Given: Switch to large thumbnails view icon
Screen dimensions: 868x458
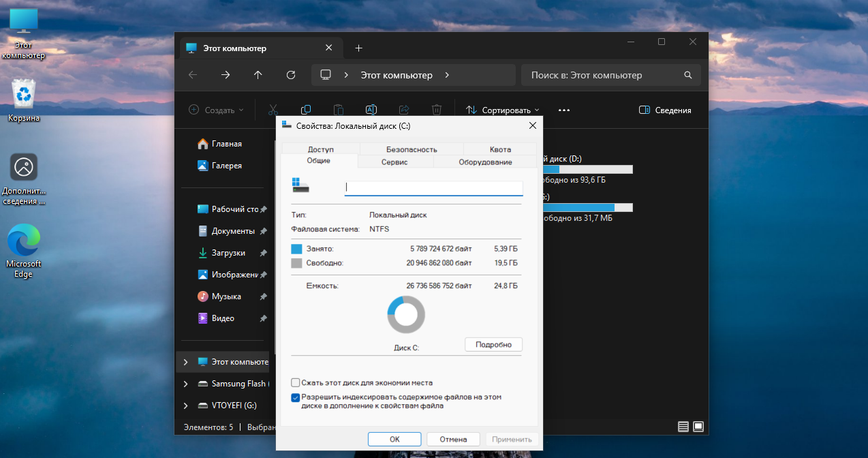Looking at the screenshot, I should coord(698,427).
